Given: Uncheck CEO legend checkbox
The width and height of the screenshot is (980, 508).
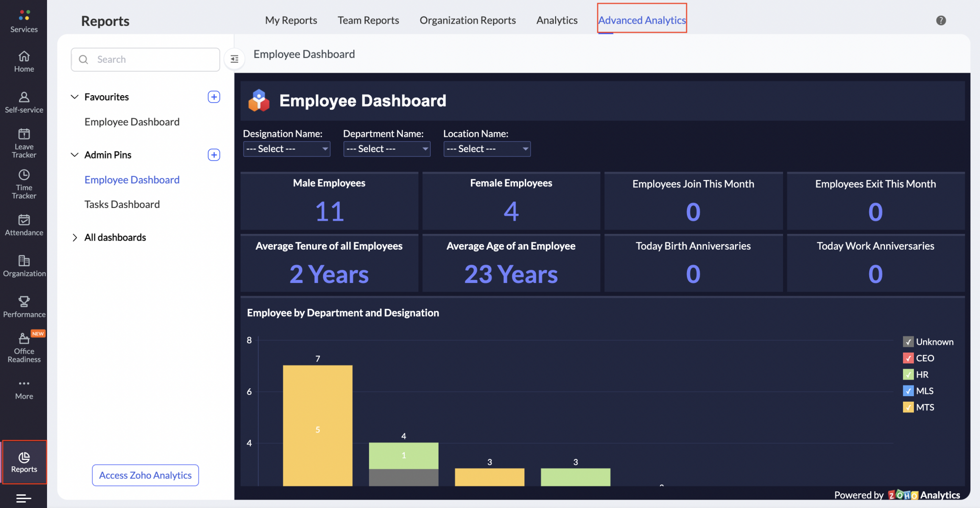Looking at the screenshot, I should pyautogui.click(x=908, y=358).
